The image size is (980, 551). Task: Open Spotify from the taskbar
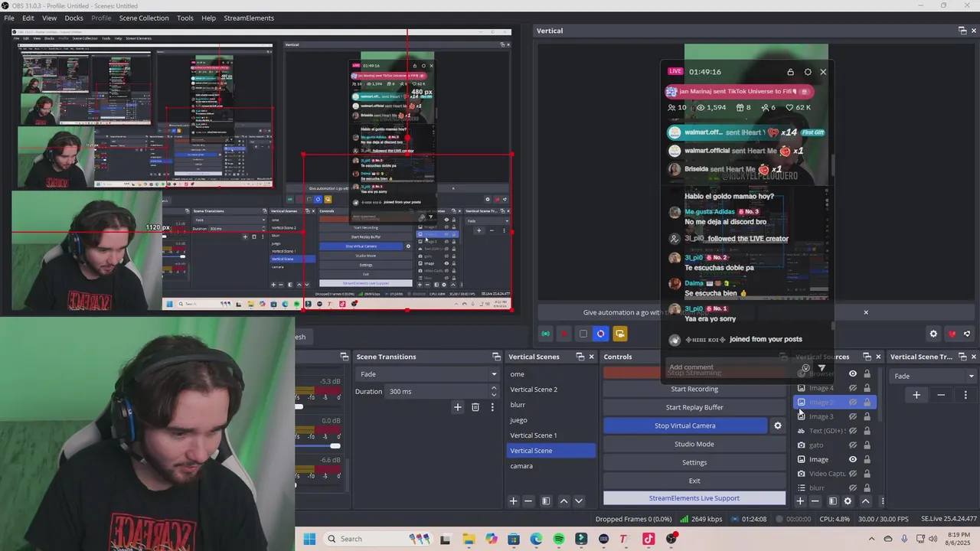[559, 539]
